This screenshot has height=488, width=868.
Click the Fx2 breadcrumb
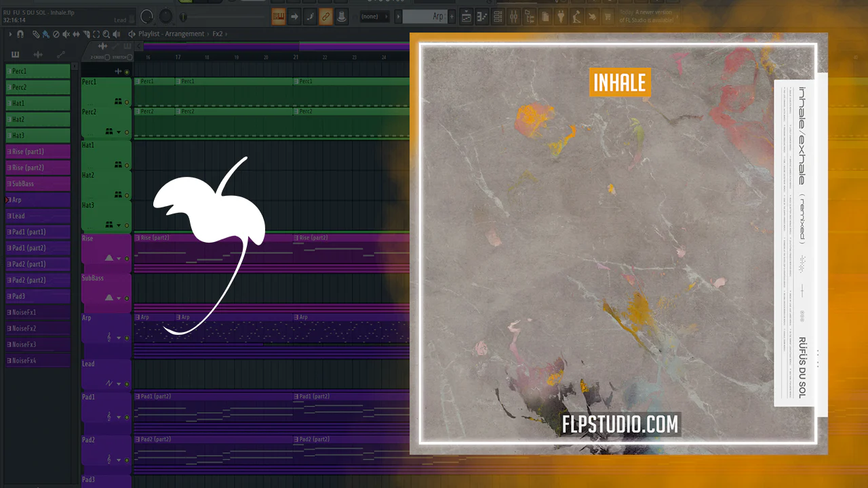coord(218,34)
